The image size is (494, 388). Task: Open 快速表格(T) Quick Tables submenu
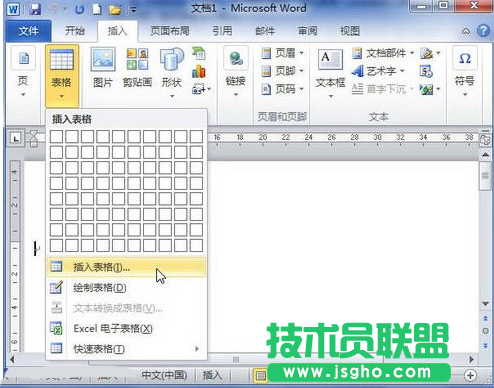(126, 349)
